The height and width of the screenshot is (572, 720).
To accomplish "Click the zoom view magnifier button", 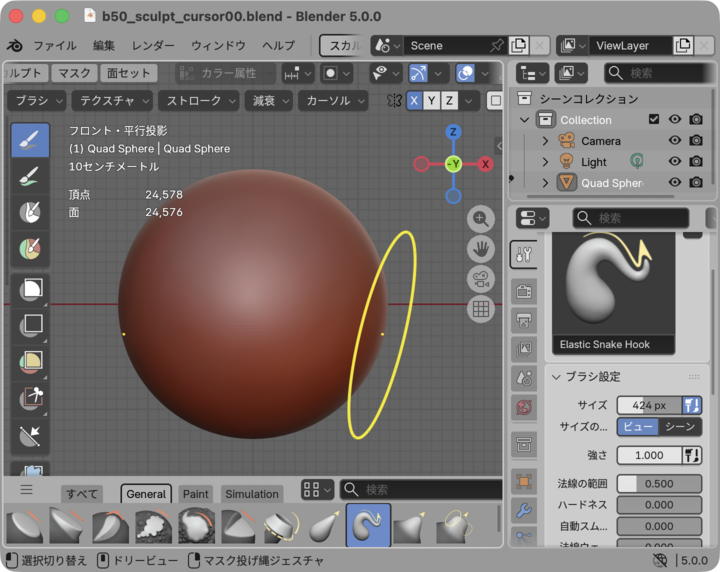I will [x=481, y=219].
